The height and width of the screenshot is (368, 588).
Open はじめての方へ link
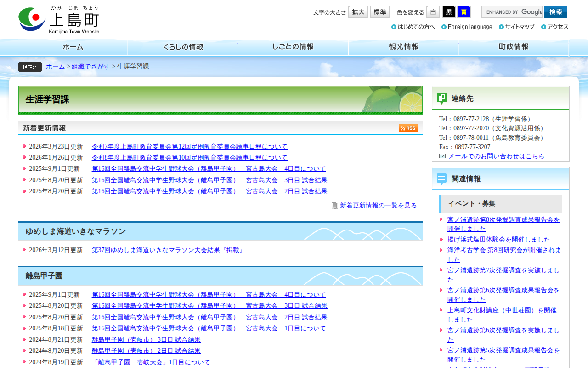[413, 27]
